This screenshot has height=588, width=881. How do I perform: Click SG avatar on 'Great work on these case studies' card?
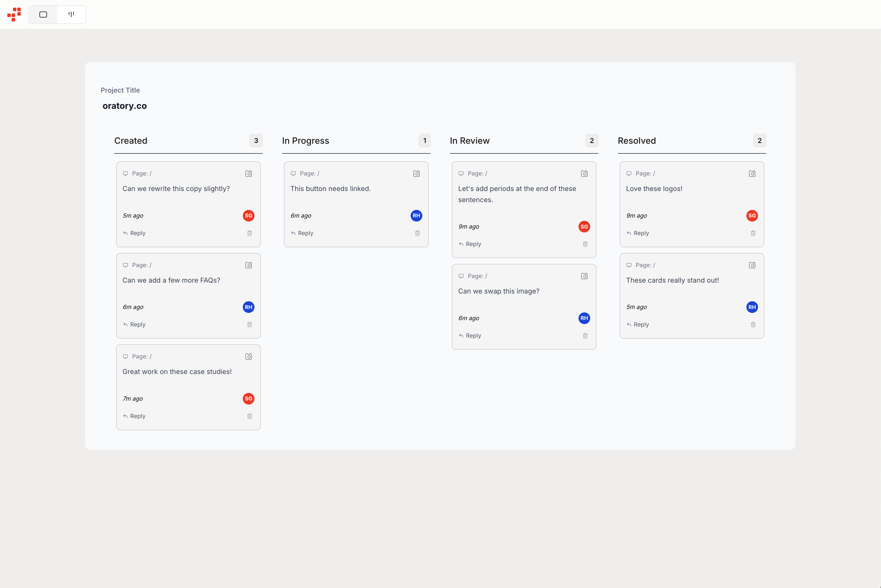point(248,399)
